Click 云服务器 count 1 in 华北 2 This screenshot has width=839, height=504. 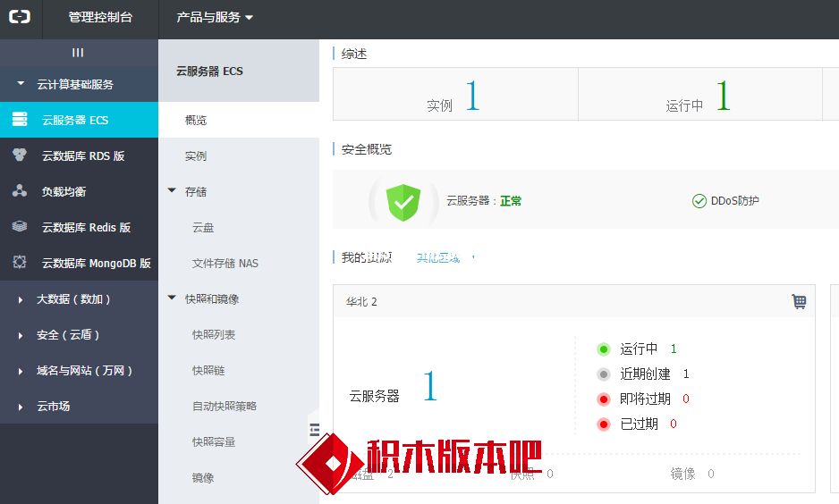(x=429, y=386)
